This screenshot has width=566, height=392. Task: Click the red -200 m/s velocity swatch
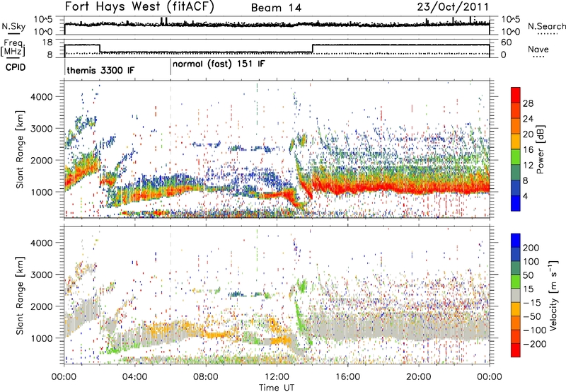pos(516,350)
